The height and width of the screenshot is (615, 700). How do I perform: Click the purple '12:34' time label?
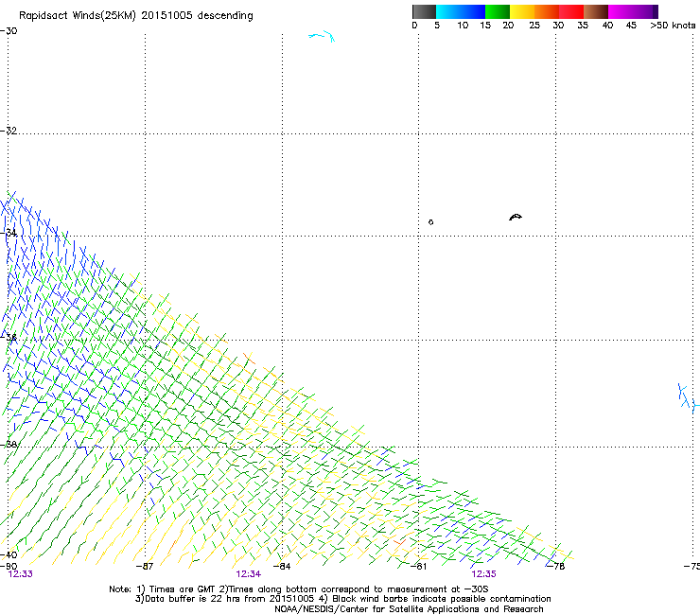click(x=248, y=574)
